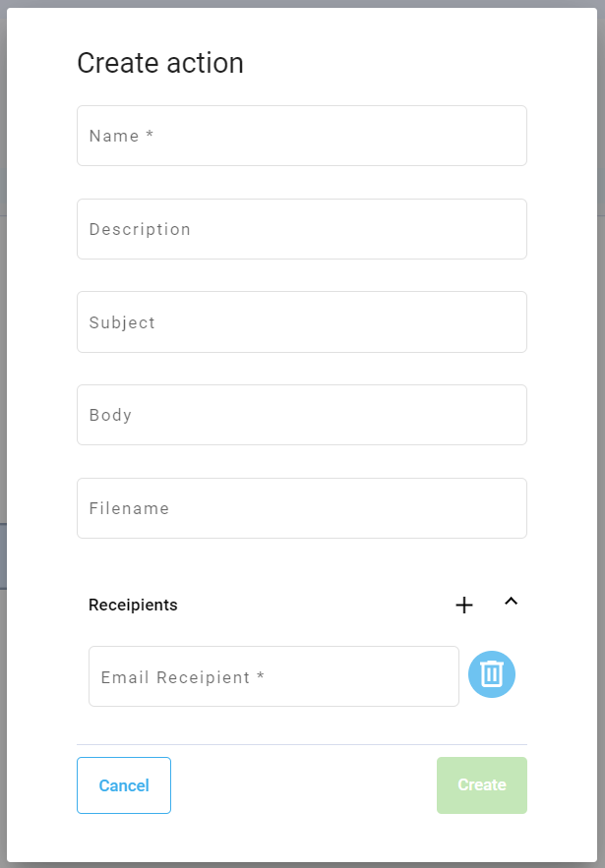
Task: Click inside the Body field
Action: (301, 415)
